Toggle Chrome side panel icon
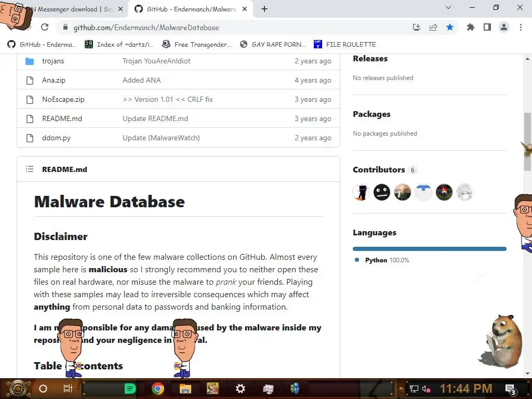The image size is (532, 399). [487, 27]
